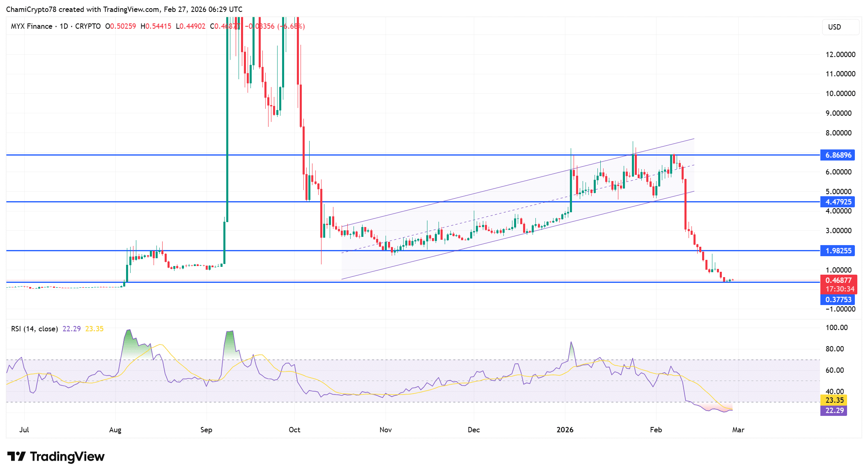
Task: Select the RSI (14, close) indicator label
Action: click(34, 328)
